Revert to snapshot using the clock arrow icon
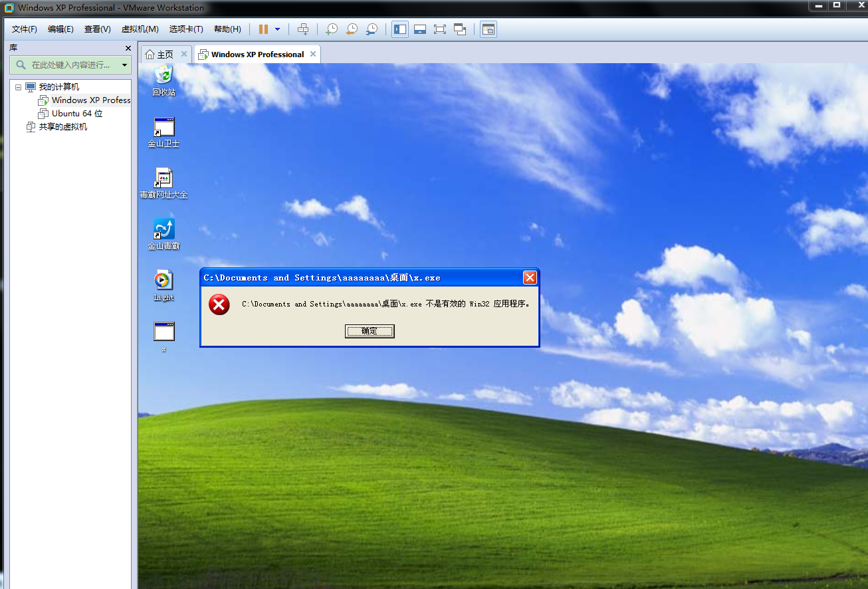This screenshot has height=589, width=868. click(352, 29)
